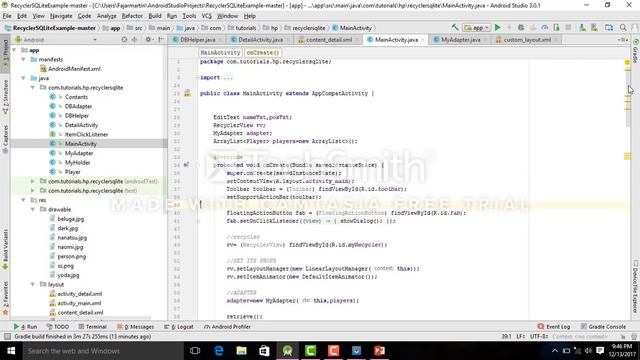Open the SDK Manager icon
The width and height of the screenshot is (640, 360).
coord(594,28)
